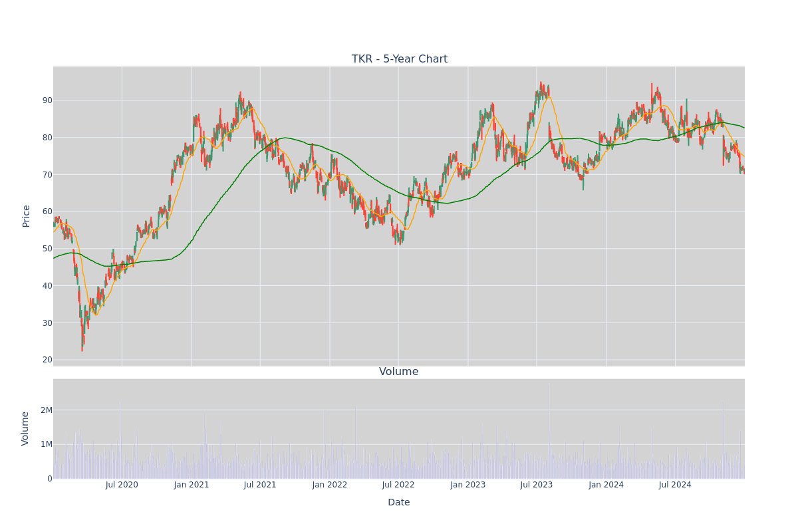Click the vertical "Price" axis label

click(27, 216)
